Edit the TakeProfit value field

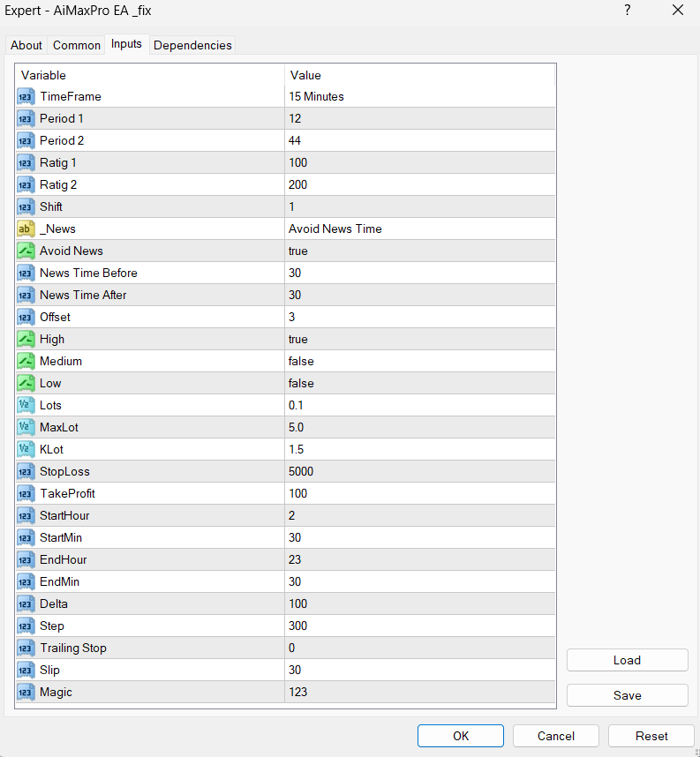tap(420, 493)
